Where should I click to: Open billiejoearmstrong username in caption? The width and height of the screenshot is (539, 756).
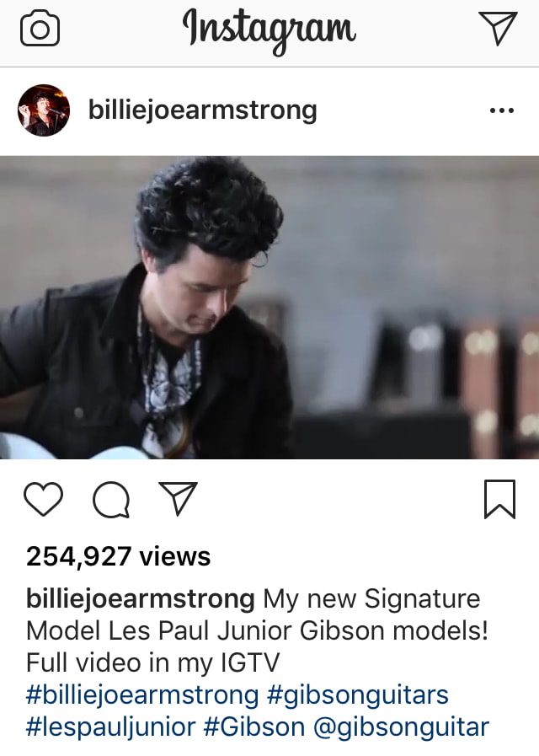(141, 599)
